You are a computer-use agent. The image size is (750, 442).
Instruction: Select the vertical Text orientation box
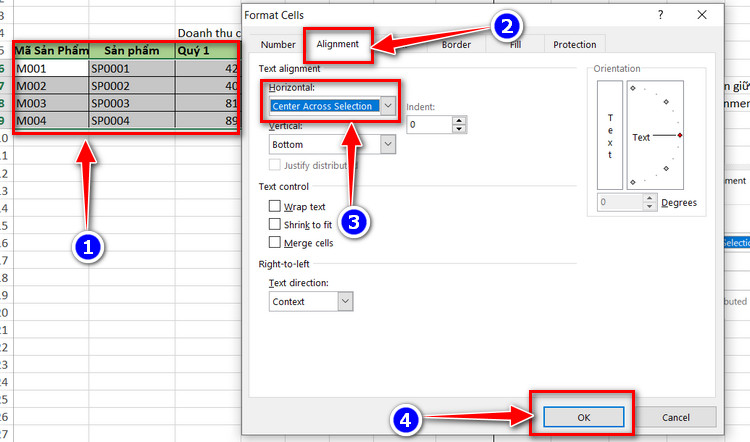(610, 135)
